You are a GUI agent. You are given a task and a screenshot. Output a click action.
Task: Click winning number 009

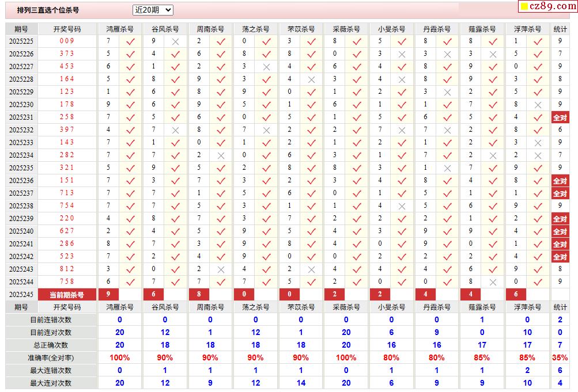[67, 41]
